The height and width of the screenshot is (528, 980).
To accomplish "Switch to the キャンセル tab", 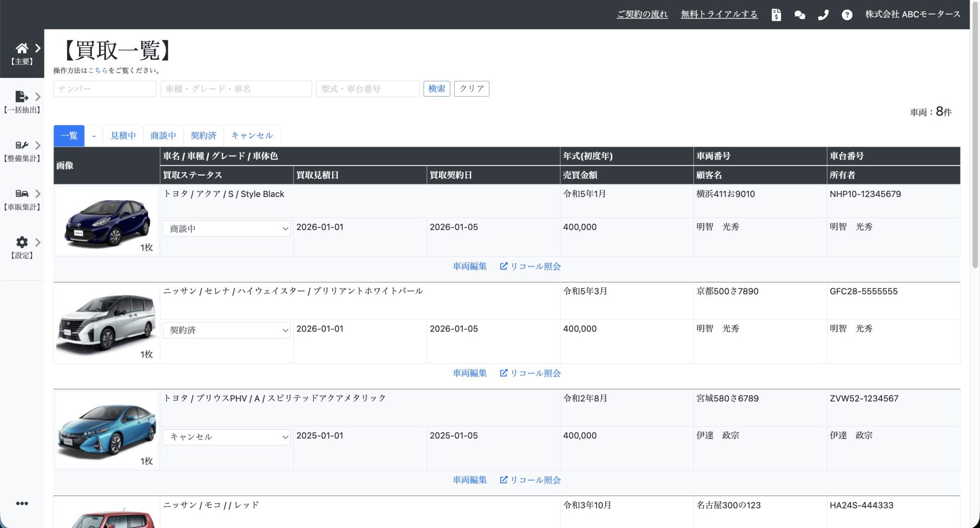I will pyautogui.click(x=252, y=136).
